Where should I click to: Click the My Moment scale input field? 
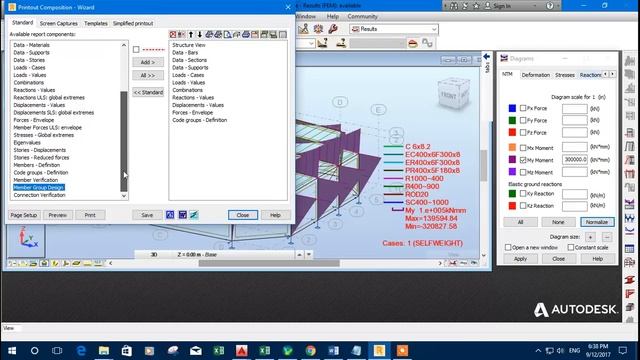coord(574,160)
